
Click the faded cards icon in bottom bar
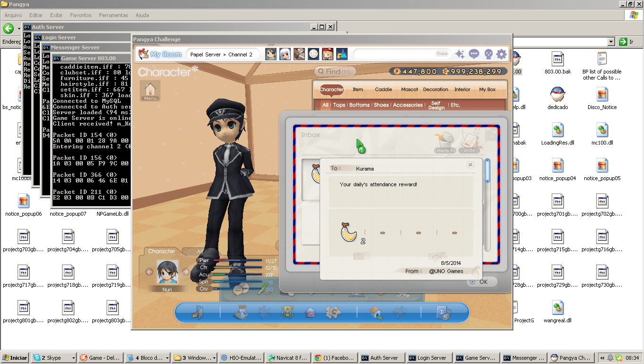tap(400, 312)
